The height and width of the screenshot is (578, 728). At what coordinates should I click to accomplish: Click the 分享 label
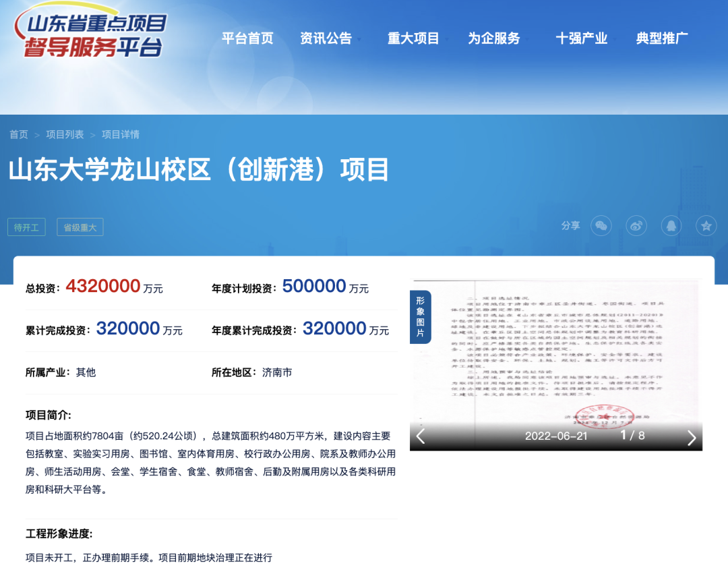click(571, 225)
